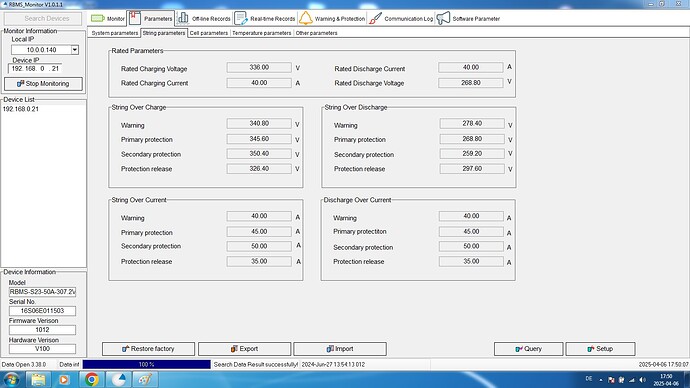
Task: Click Discharge Over Current Warning value field
Action: point(471,216)
